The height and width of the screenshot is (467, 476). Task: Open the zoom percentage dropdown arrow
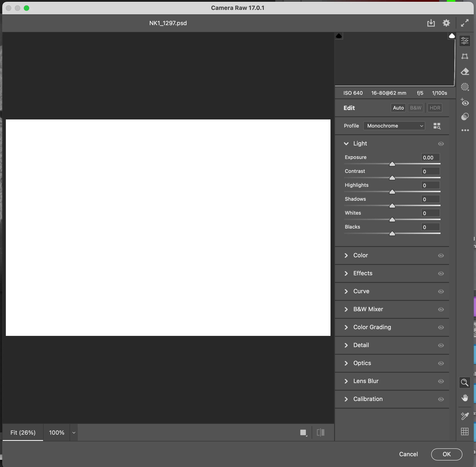[74, 433]
